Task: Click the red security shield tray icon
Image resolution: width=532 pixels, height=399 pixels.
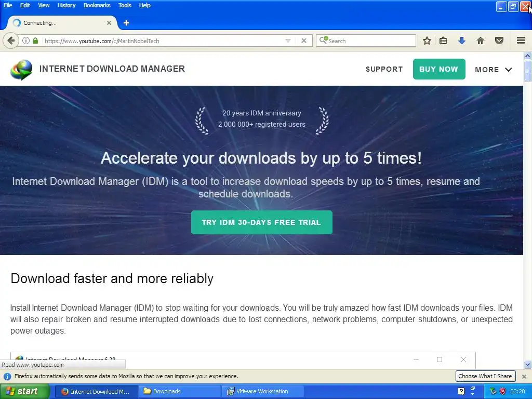Action: coord(503,391)
